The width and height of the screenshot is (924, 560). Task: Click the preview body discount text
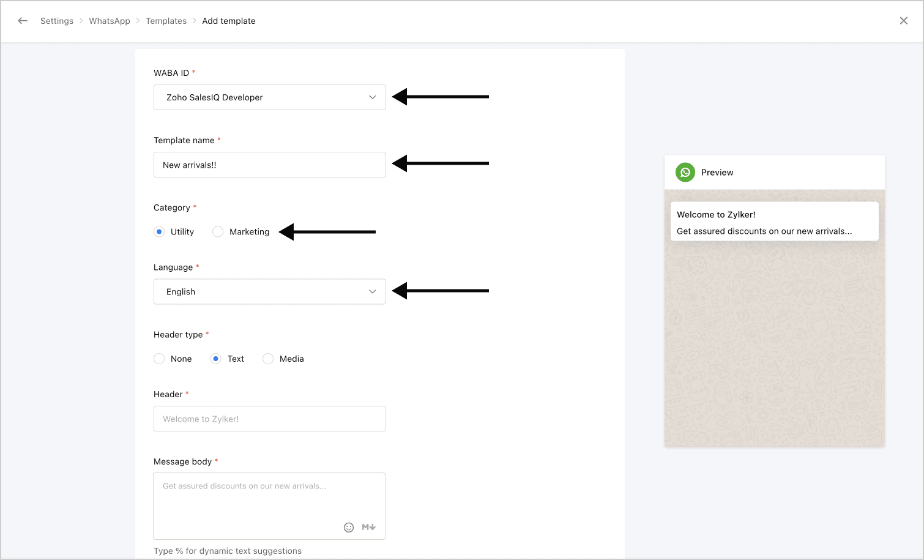point(764,231)
